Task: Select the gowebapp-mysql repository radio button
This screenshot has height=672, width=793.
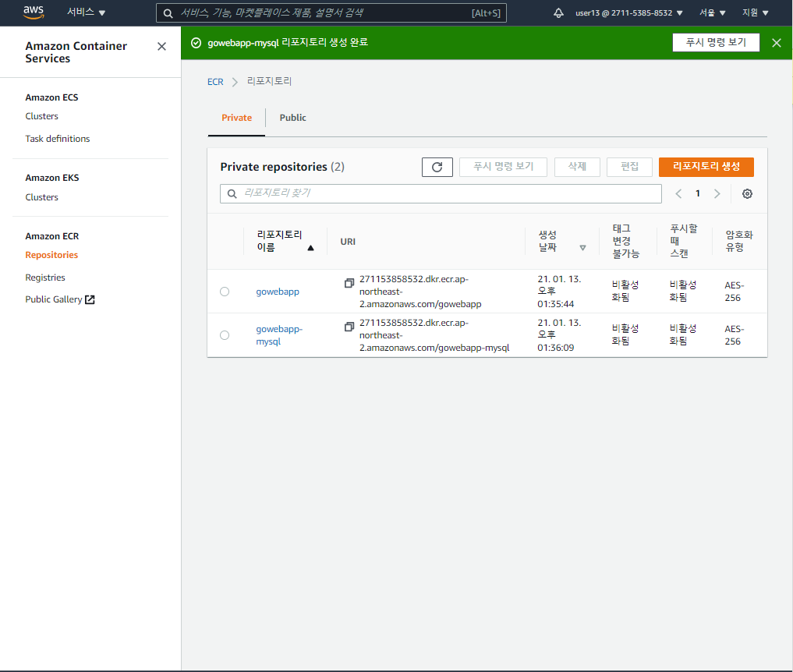Action: 225,335
